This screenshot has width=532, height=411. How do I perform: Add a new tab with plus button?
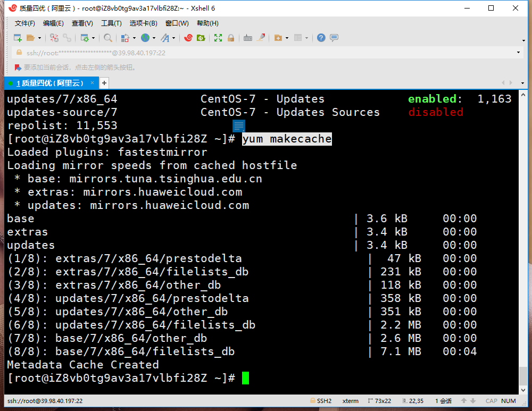104,83
